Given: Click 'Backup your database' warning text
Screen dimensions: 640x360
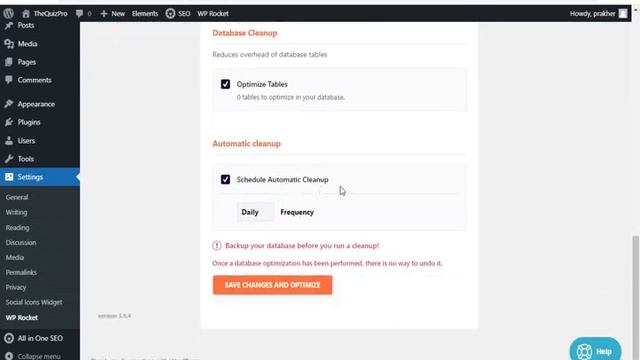Looking at the screenshot, I should 302,246.
